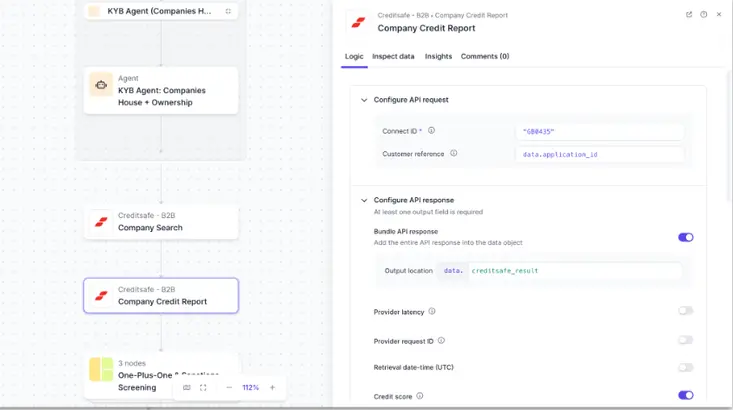Edit Connect ID field "GB0435"
This screenshot has height=410, width=733.
(600, 132)
